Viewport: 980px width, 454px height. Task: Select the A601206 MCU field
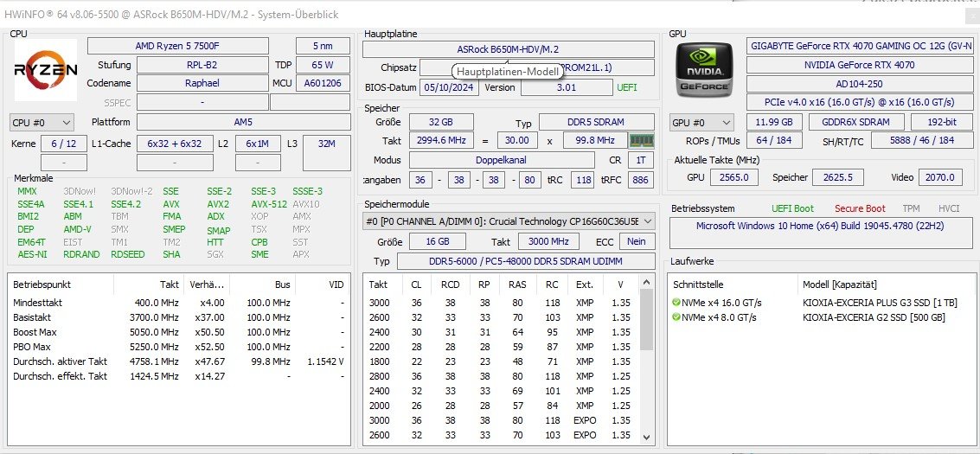323,83
